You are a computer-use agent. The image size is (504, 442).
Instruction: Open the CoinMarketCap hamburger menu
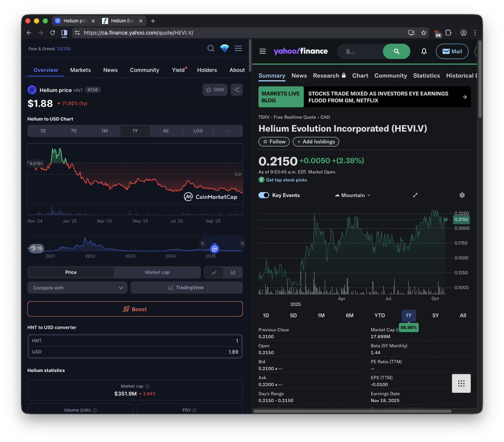click(238, 48)
